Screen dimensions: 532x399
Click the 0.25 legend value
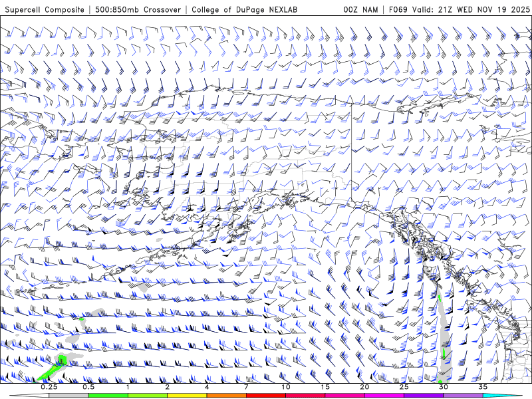click(49, 387)
